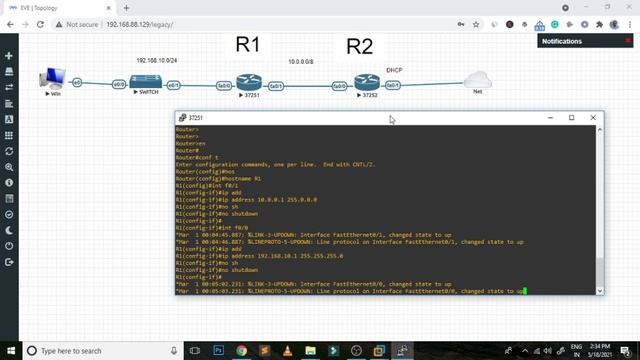
Task: Open VirtualBox icon on taskbar
Action: 379,351
